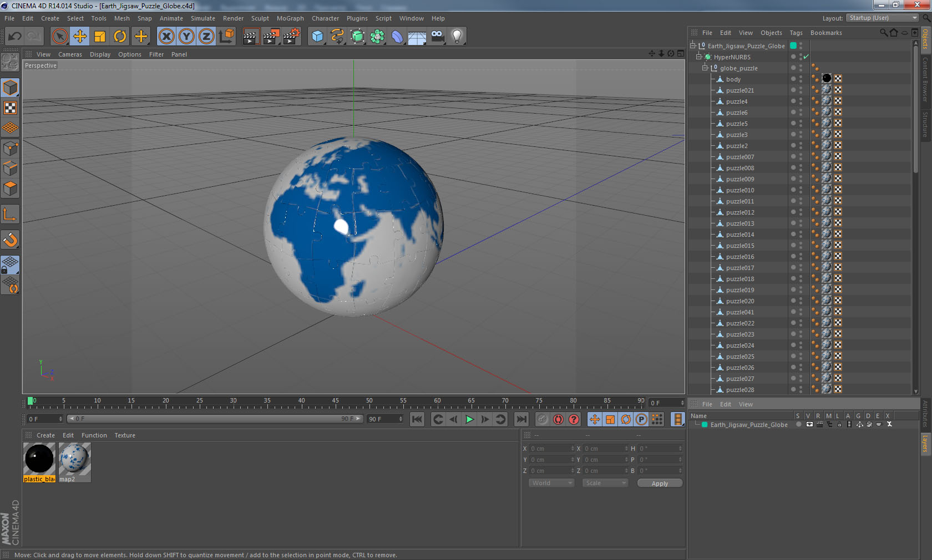Enable Texture mode checkered icon
This screenshot has width=932, height=560.
coord(10,108)
